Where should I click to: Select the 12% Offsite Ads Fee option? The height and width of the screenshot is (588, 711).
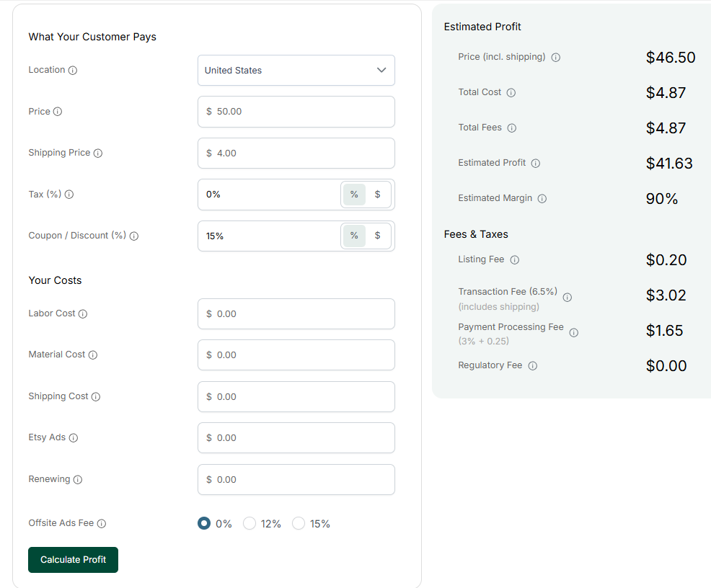250,523
